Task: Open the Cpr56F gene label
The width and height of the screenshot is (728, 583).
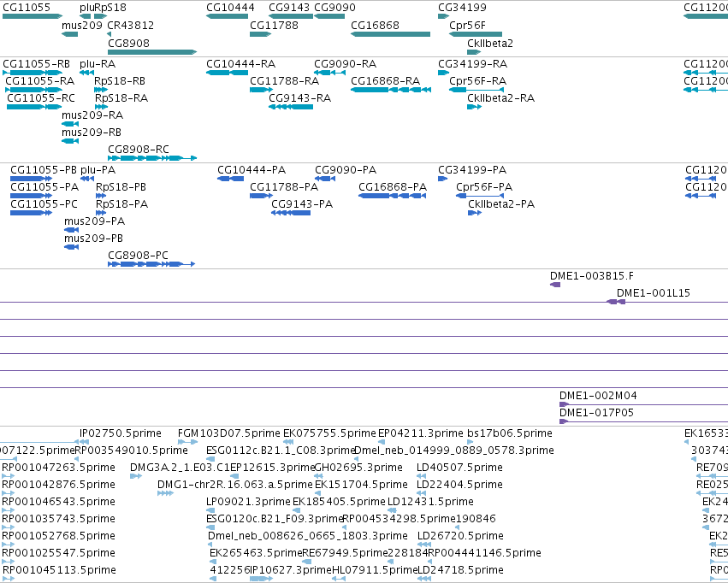Action: pos(467,25)
